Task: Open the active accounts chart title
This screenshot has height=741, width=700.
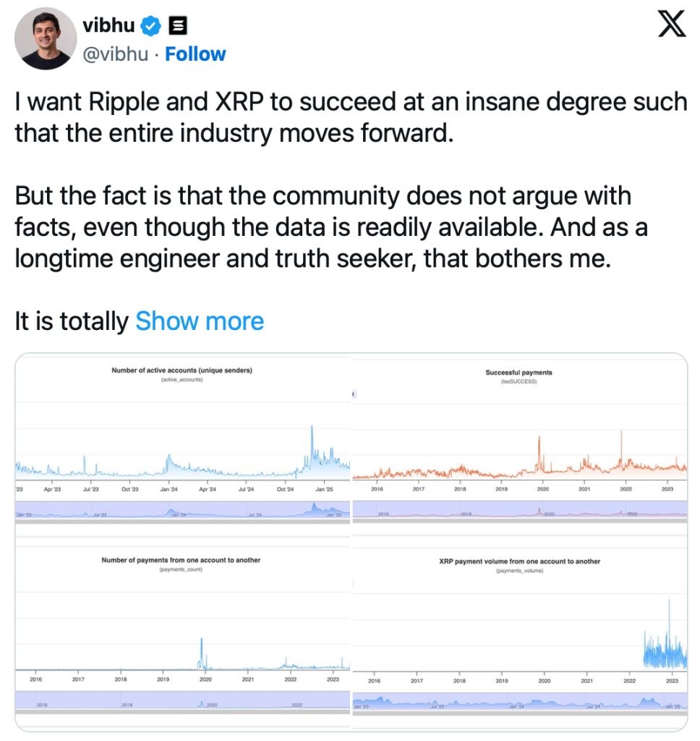Action: 182,370
